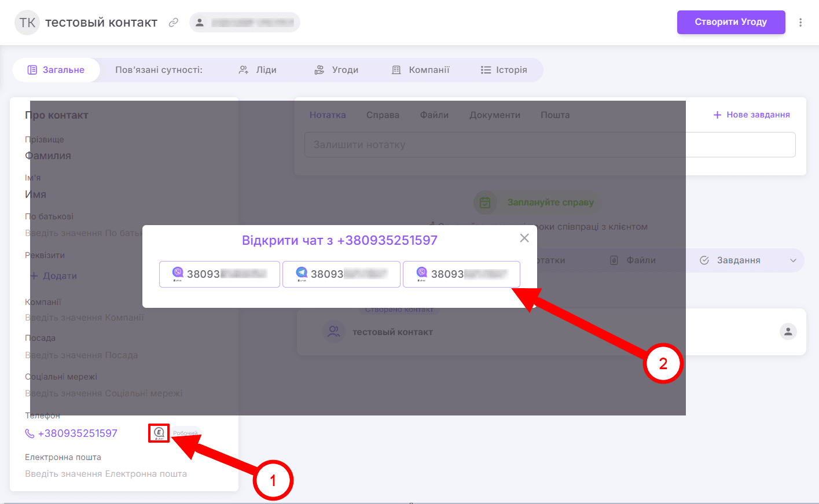Click the link icon beside the contact name
Image resolution: width=819 pixels, height=504 pixels.
173,23
